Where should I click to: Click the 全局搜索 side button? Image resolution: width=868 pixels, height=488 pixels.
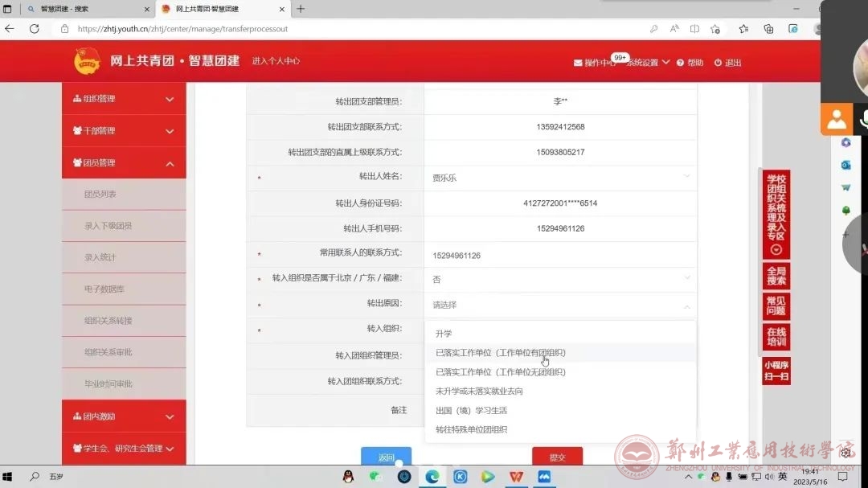pyautogui.click(x=776, y=277)
